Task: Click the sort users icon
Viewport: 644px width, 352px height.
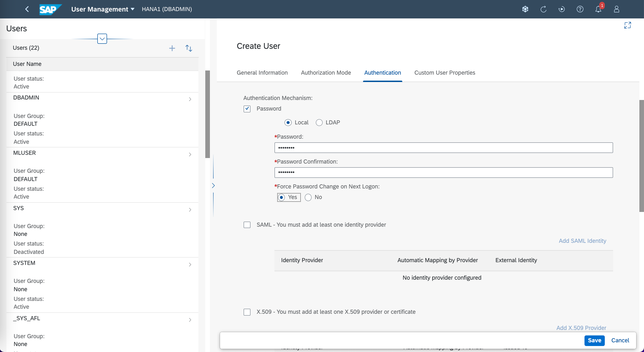Action: [189, 48]
